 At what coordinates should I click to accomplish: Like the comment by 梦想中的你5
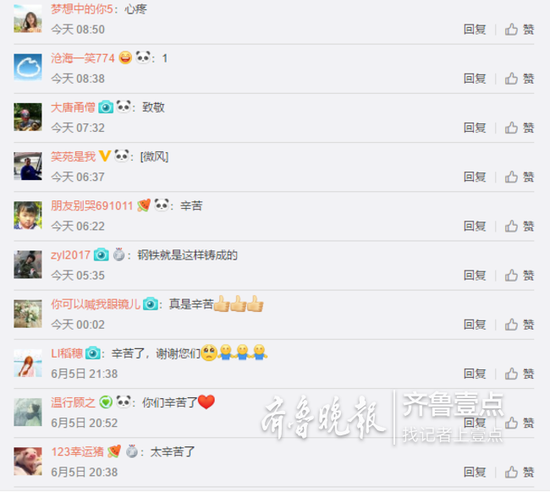point(519,29)
